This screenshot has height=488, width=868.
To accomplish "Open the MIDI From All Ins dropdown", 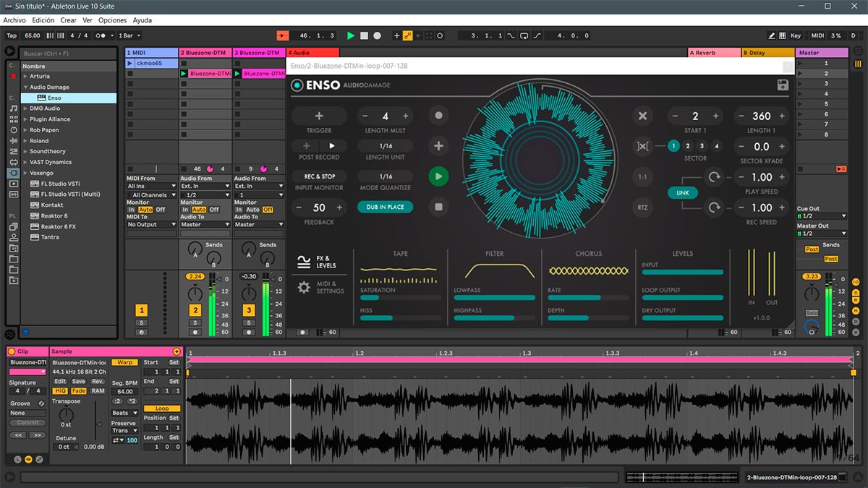I will pyautogui.click(x=152, y=187).
